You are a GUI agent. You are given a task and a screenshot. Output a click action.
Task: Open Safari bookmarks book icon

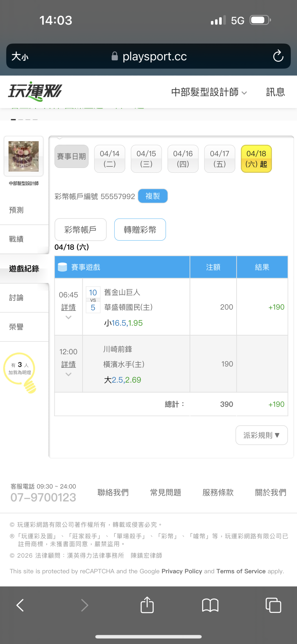click(x=210, y=605)
